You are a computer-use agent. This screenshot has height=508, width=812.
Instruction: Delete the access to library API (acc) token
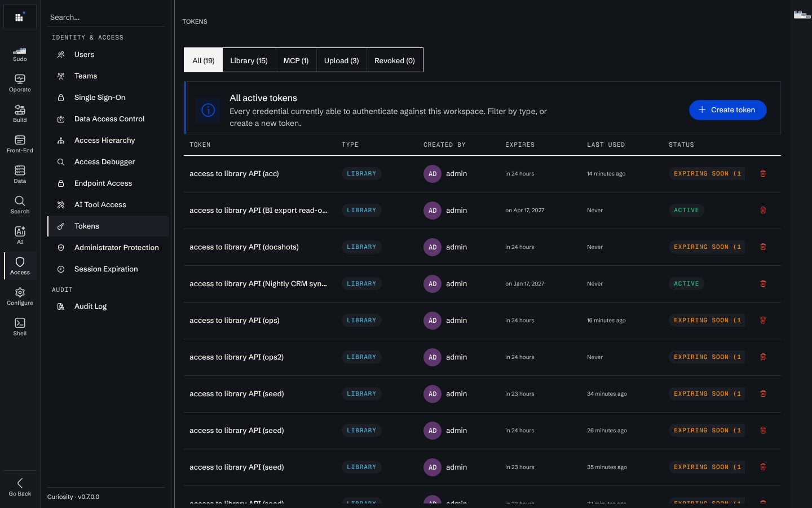pyautogui.click(x=763, y=174)
